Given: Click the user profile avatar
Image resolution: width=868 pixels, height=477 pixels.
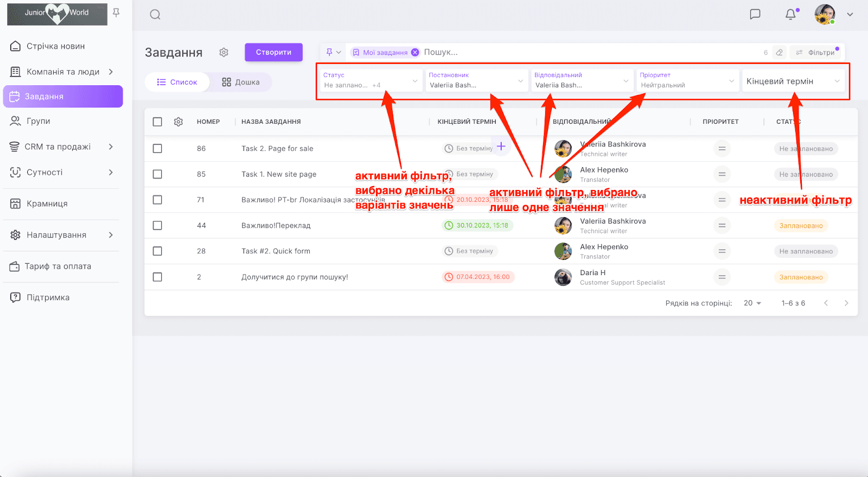Looking at the screenshot, I should pyautogui.click(x=825, y=15).
